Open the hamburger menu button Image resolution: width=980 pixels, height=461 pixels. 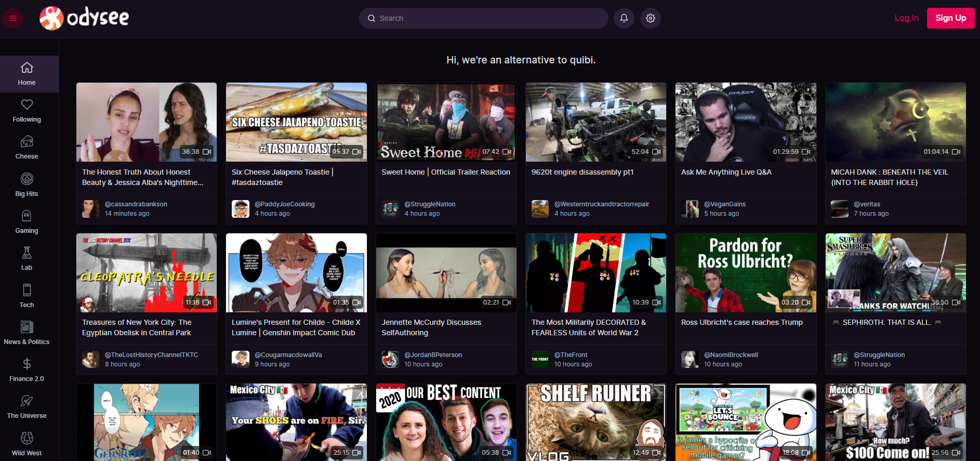point(13,18)
